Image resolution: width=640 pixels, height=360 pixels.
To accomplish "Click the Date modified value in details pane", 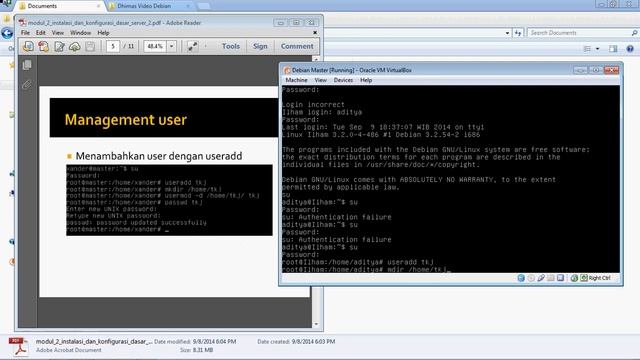I will [214, 341].
